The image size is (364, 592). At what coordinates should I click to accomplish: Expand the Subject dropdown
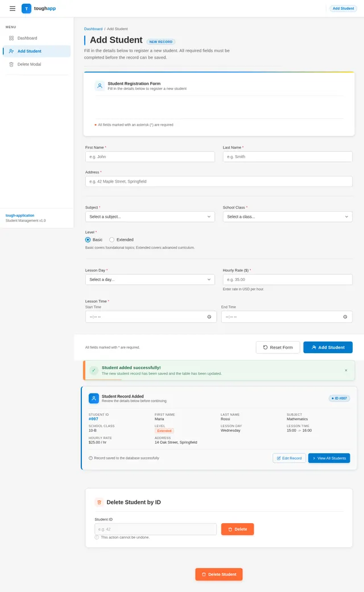(x=150, y=217)
